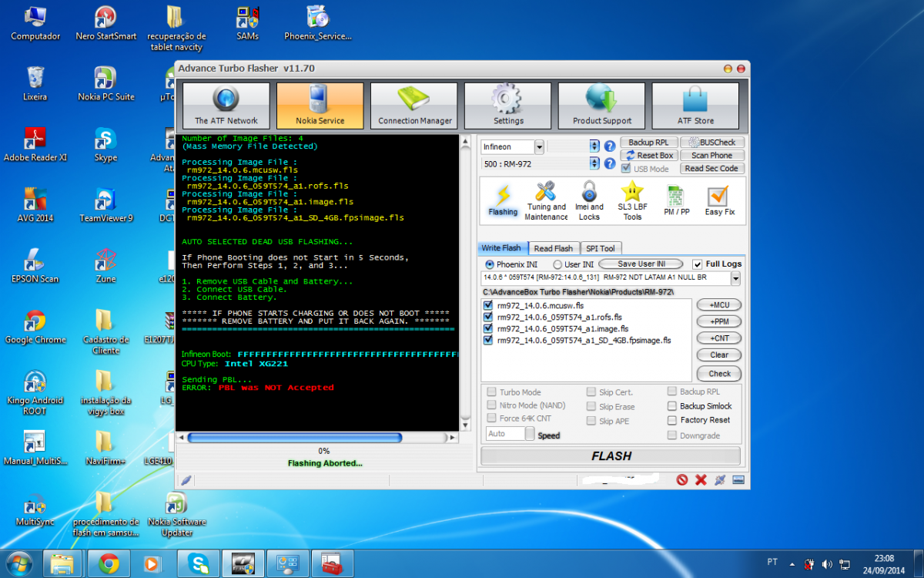
Task: Click the horizontal scrollbar under log window
Action: click(x=318, y=438)
